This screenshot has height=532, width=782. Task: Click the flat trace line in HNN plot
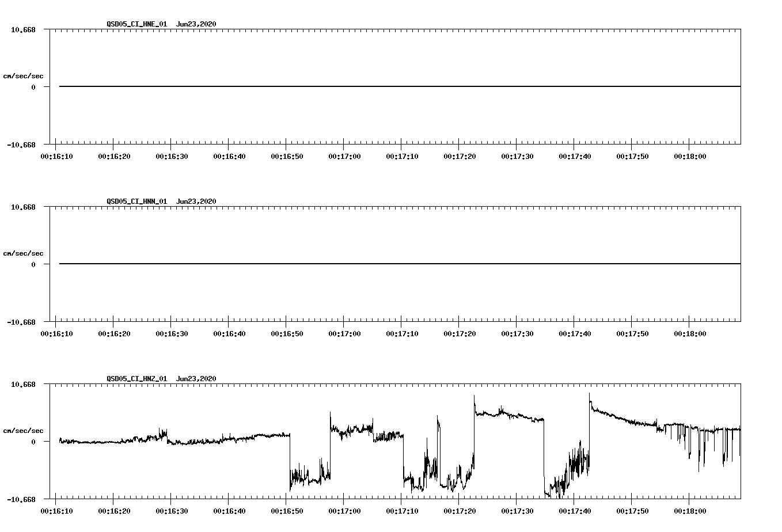(x=400, y=264)
